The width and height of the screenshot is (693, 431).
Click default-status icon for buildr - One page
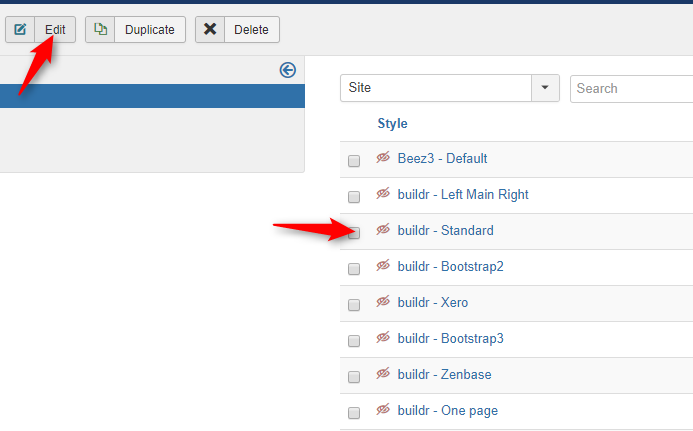383,409
